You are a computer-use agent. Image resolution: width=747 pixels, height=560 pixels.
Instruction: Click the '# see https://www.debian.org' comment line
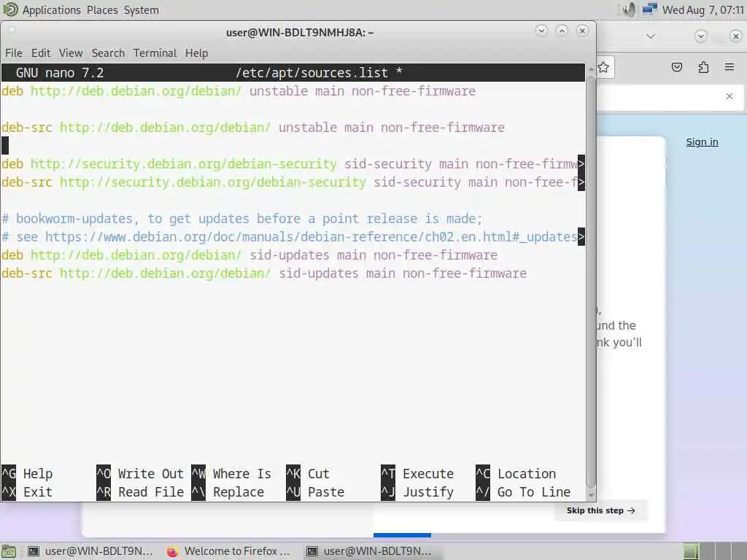(x=290, y=237)
